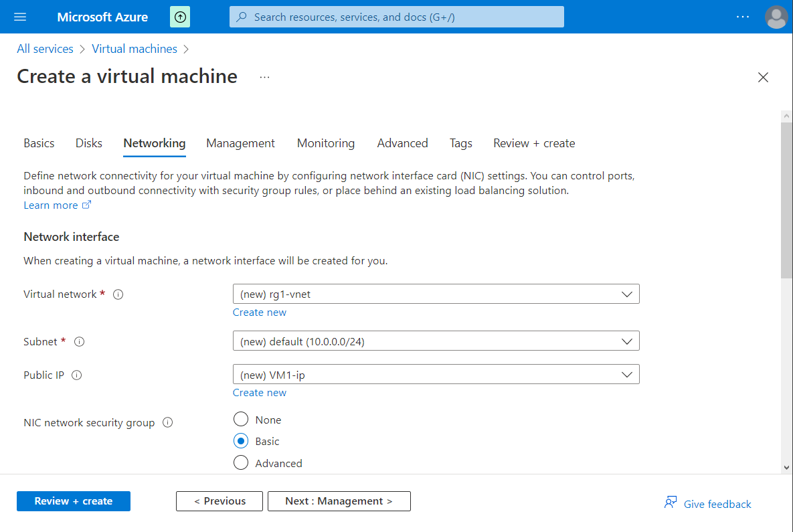
Task: Click the vertical scrollbar thumb
Action: pyautogui.click(x=786, y=200)
